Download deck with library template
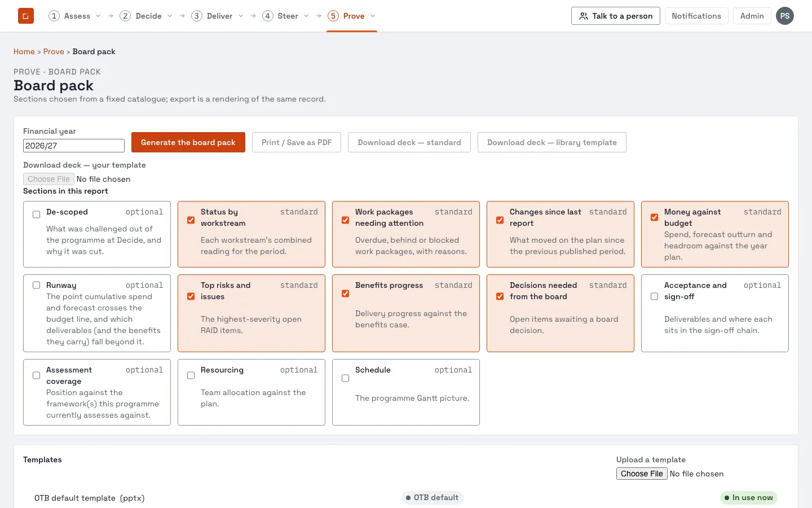This screenshot has width=812, height=508. coord(552,142)
